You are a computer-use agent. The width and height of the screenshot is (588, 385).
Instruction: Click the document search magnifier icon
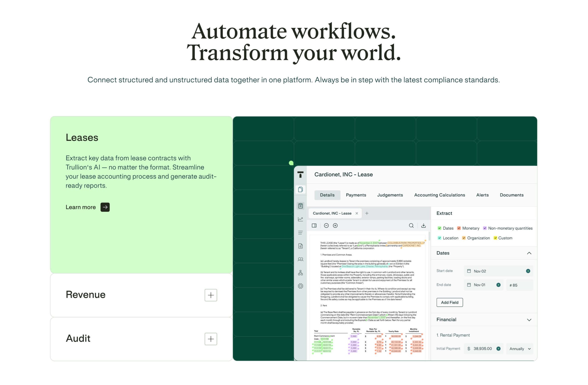click(411, 225)
